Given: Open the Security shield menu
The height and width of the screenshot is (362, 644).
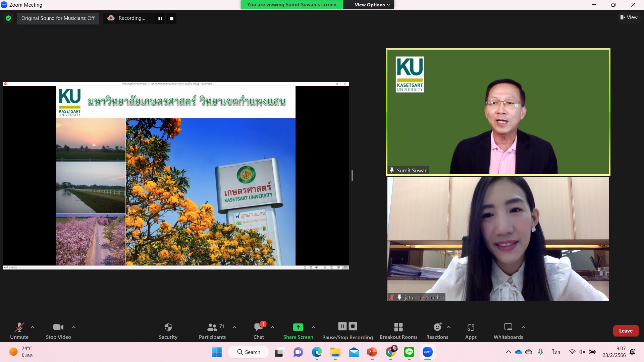Looking at the screenshot, I should tap(168, 330).
